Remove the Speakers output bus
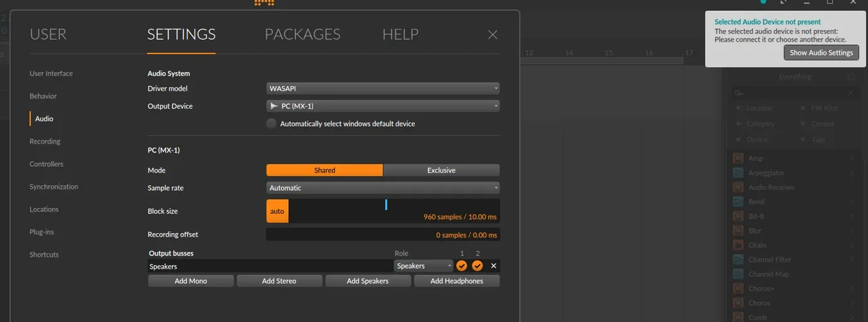The image size is (868, 322). [x=494, y=266]
